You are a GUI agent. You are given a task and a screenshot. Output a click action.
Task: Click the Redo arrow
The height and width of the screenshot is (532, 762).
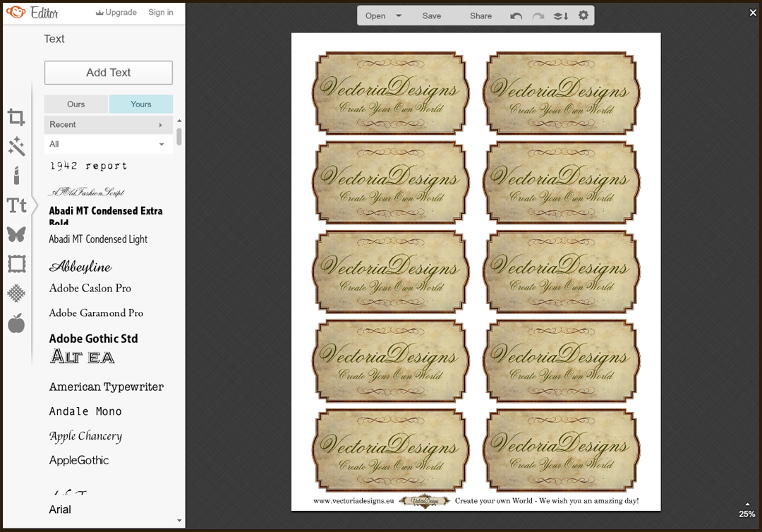538,16
